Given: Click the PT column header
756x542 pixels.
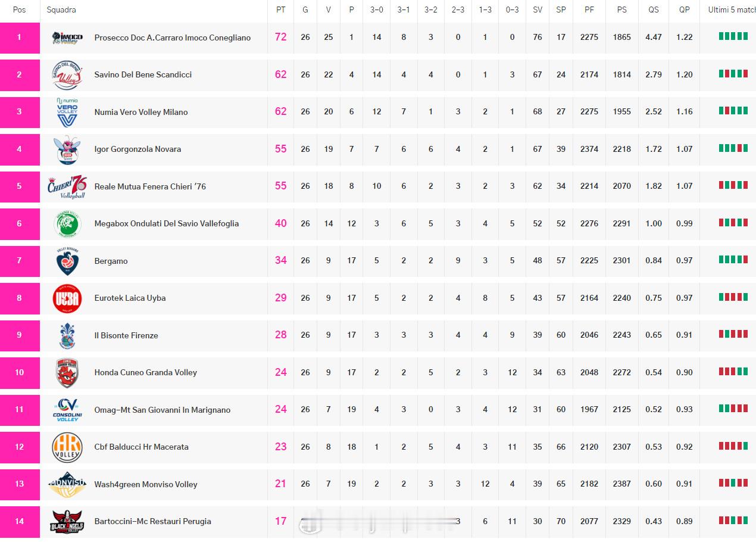Looking at the screenshot, I should click(x=281, y=10).
